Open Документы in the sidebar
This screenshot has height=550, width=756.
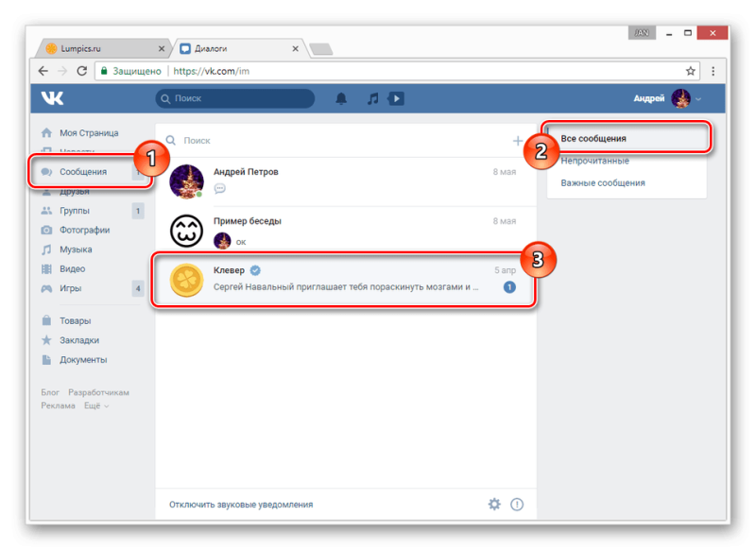83,360
